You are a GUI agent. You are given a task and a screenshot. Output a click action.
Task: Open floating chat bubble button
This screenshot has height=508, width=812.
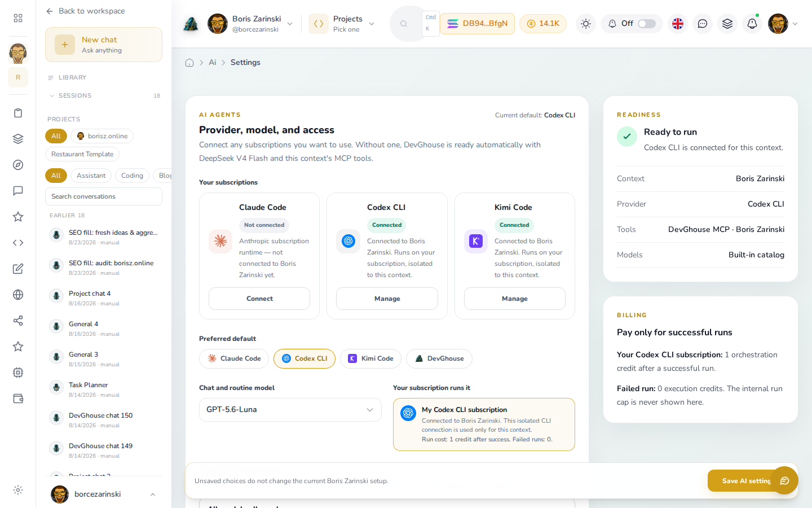coord(784,480)
